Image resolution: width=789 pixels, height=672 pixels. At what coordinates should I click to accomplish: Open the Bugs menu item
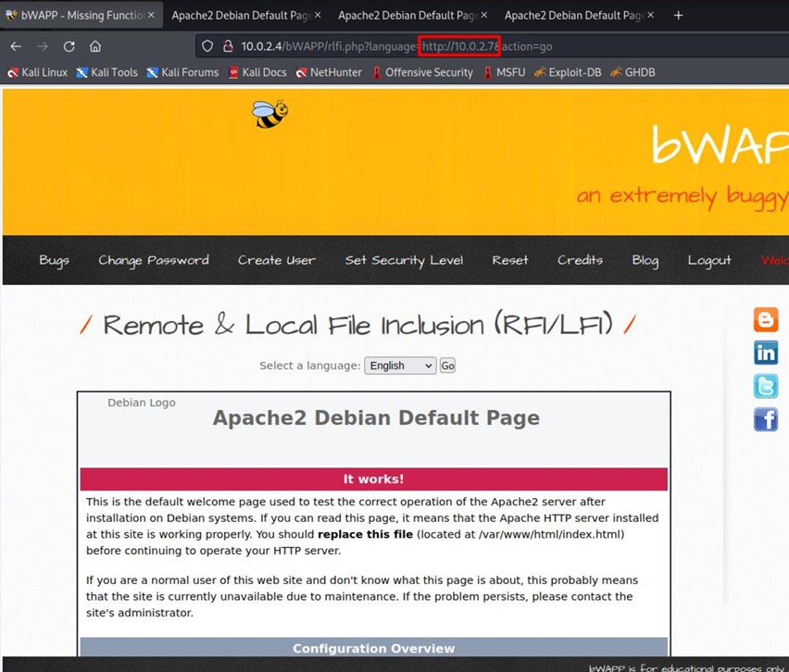55,260
